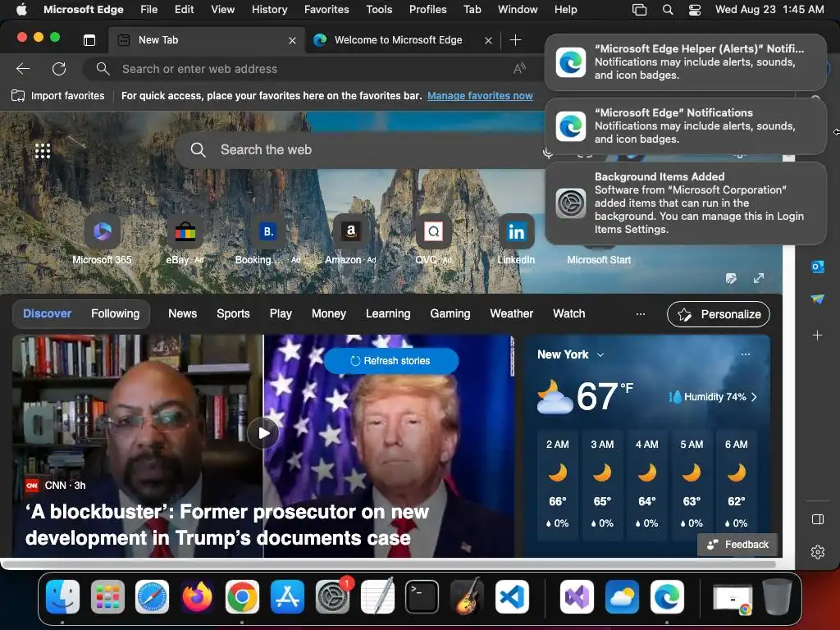Image resolution: width=840 pixels, height=630 pixels.
Task: Select the Discover feed tab
Action: pyautogui.click(x=47, y=314)
